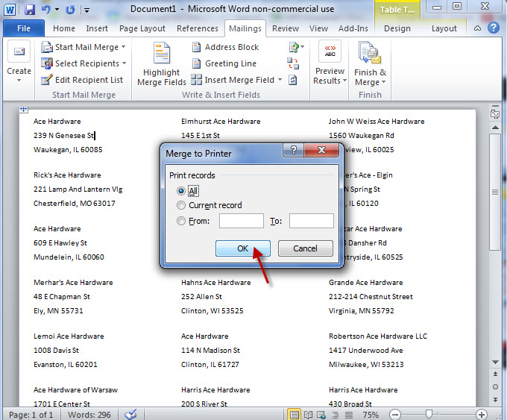Switch to the Page Layout tab
Viewport: 507px width, 420px height.
click(142, 28)
